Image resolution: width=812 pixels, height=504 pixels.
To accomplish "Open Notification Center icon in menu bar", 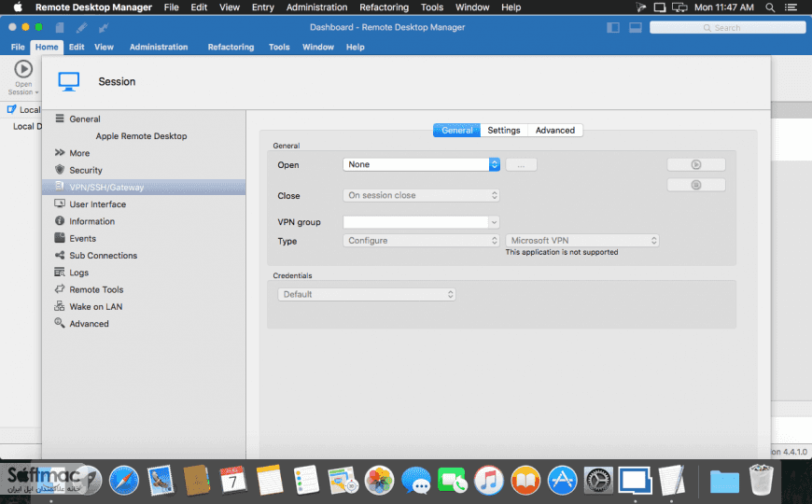I will coord(791,7).
